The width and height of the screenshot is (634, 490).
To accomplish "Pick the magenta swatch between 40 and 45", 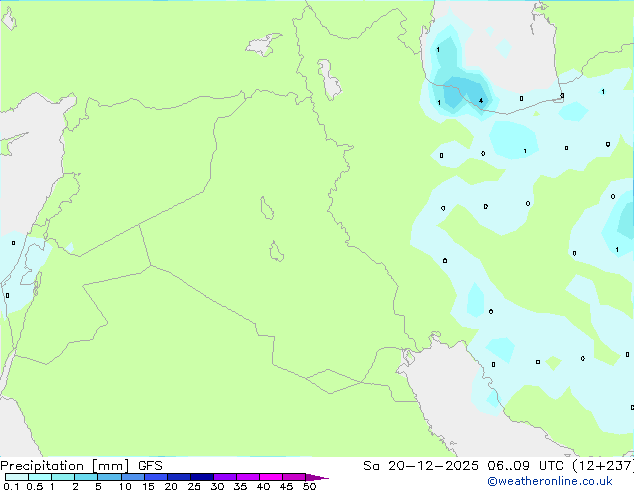I will pyautogui.click(x=271, y=477).
